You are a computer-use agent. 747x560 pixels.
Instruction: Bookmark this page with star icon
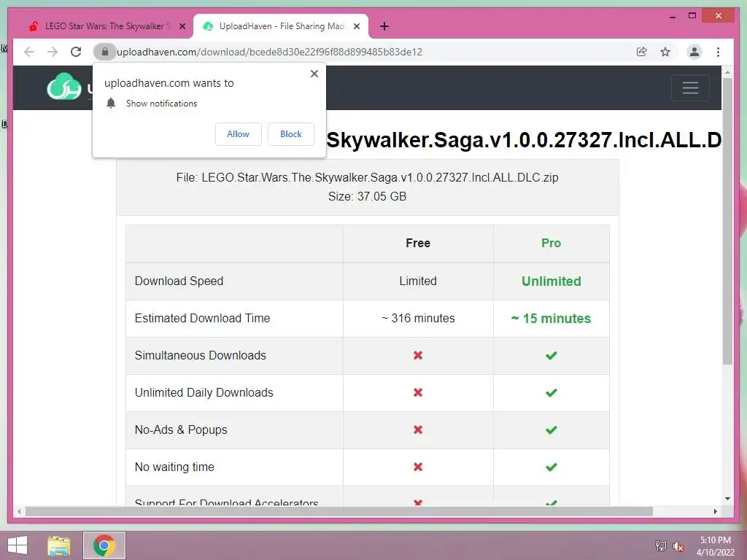[x=665, y=52]
